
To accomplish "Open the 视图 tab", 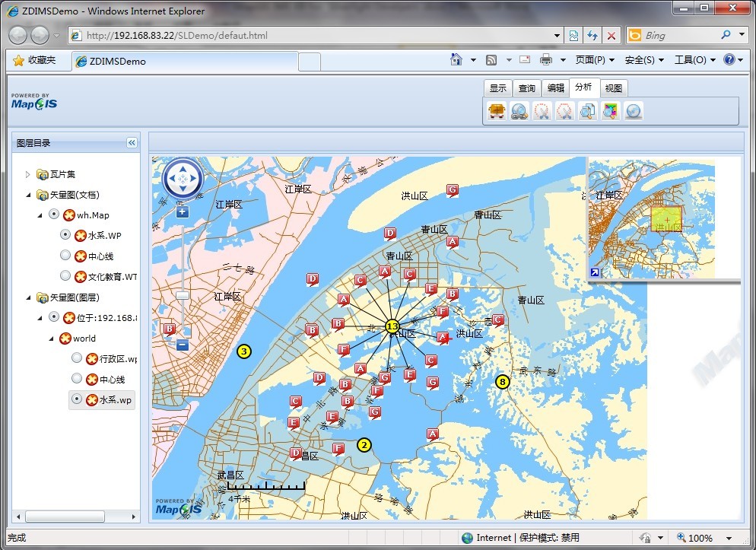I will coord(613,88).
